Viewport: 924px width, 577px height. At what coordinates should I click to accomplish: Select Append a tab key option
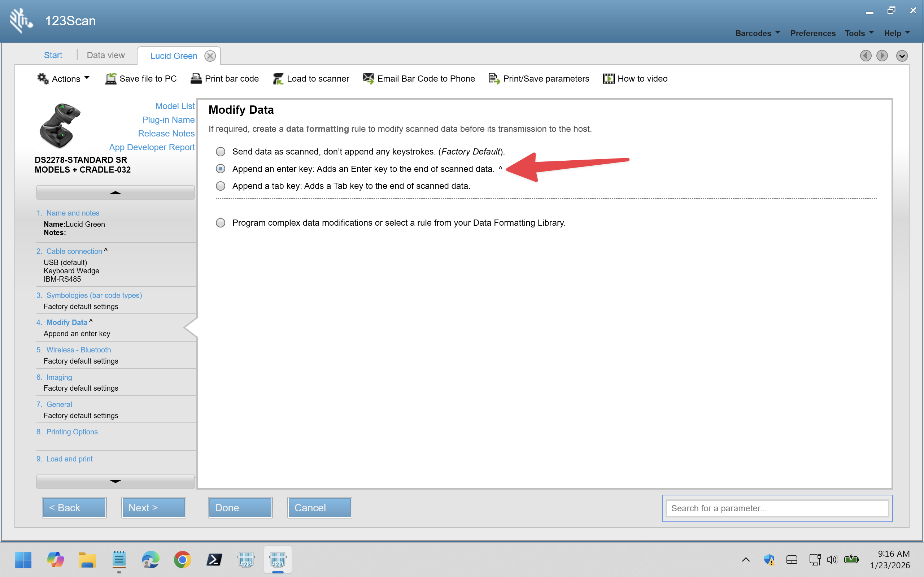221,186
